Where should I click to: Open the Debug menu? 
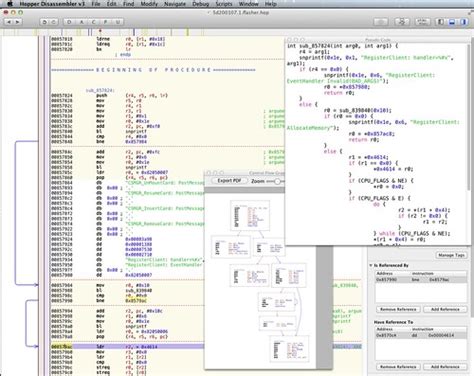(201, 4)
